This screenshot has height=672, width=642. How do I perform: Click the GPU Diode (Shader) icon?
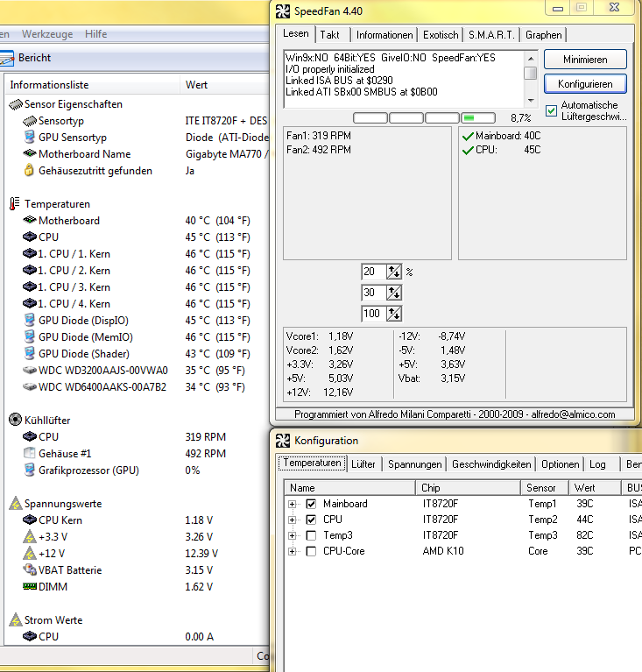click(30, 353)
